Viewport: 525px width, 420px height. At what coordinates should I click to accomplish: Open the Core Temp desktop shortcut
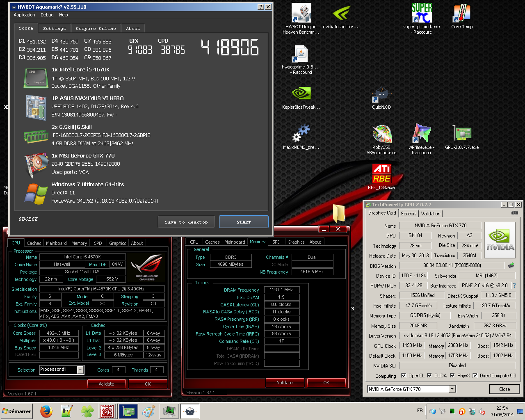pyautogui.click(x=462, y=16)
